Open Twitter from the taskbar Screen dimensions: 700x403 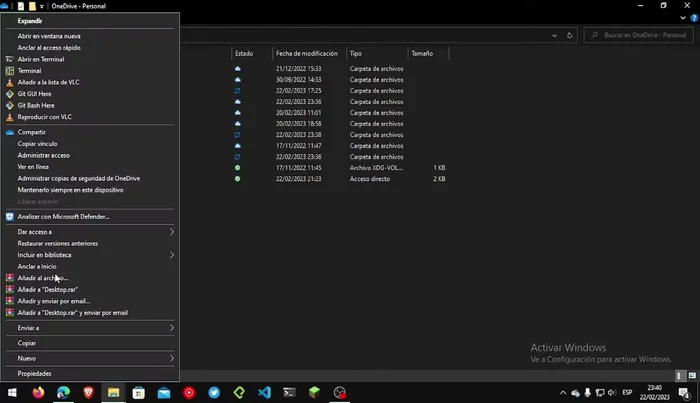click(x=214, y=392)
